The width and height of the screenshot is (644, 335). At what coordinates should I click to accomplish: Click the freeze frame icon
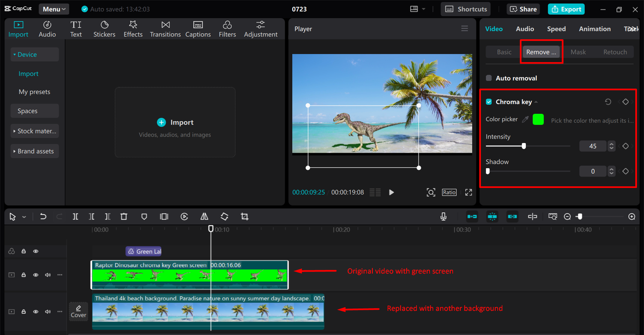(x=164, y=217)
